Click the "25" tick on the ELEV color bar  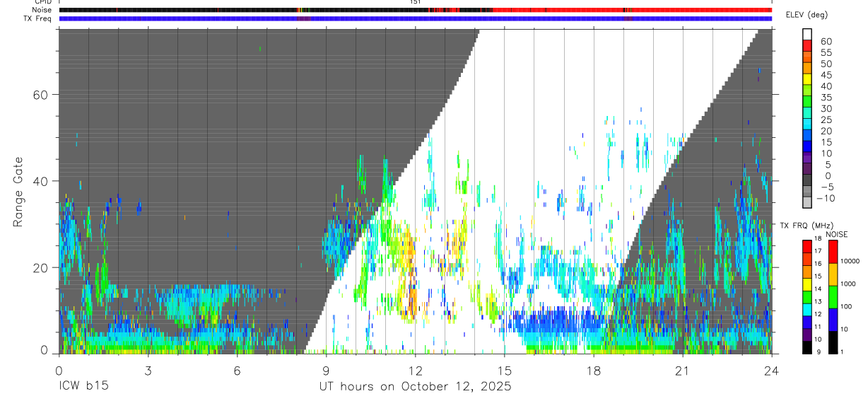coord(826,120)
